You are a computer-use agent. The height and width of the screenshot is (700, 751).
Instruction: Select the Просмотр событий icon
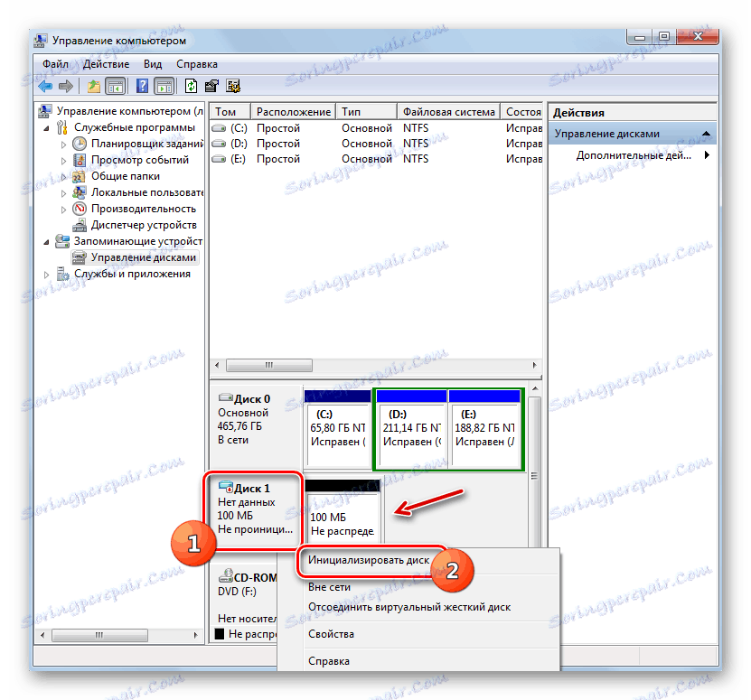tap(79, 160)
